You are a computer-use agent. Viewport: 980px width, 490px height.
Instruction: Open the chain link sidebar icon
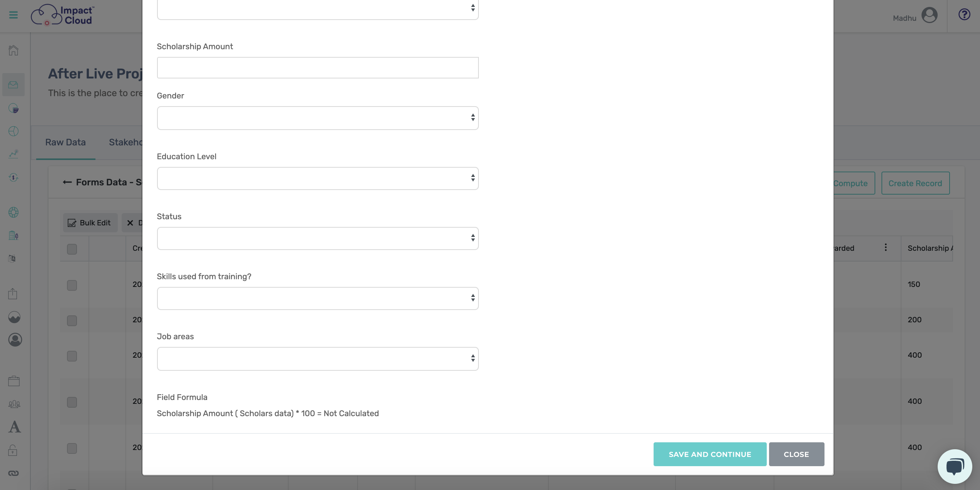point(13,473)
